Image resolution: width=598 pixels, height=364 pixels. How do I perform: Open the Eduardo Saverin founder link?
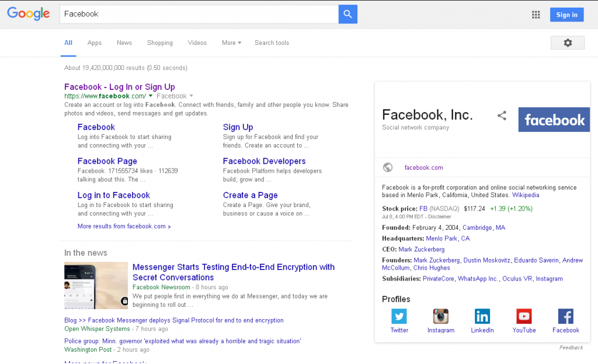(x=536, y=260)
